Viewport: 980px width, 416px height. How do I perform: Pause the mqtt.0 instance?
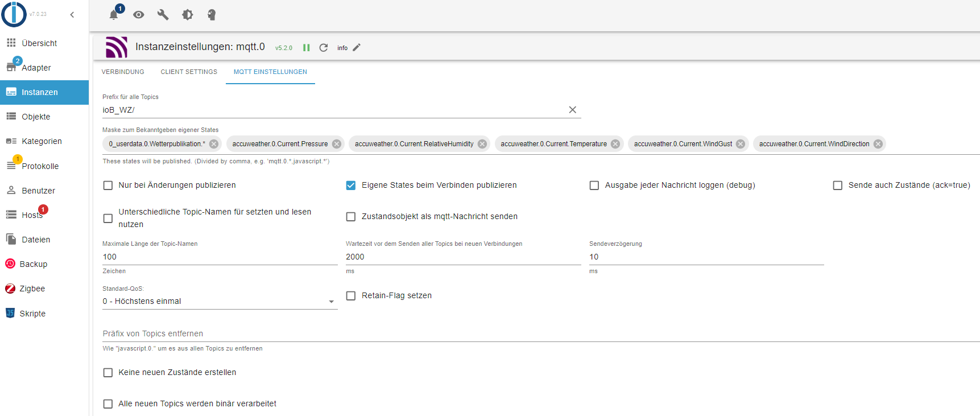(306, 48)
